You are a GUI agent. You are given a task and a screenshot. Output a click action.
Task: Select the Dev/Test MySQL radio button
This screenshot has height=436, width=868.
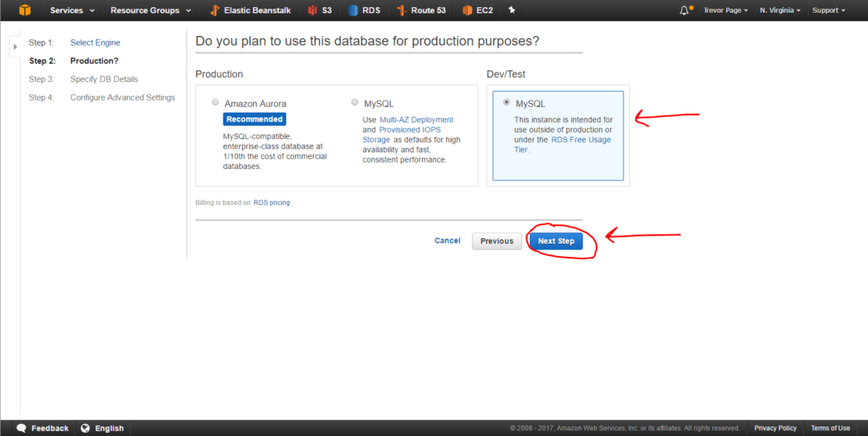506,102
